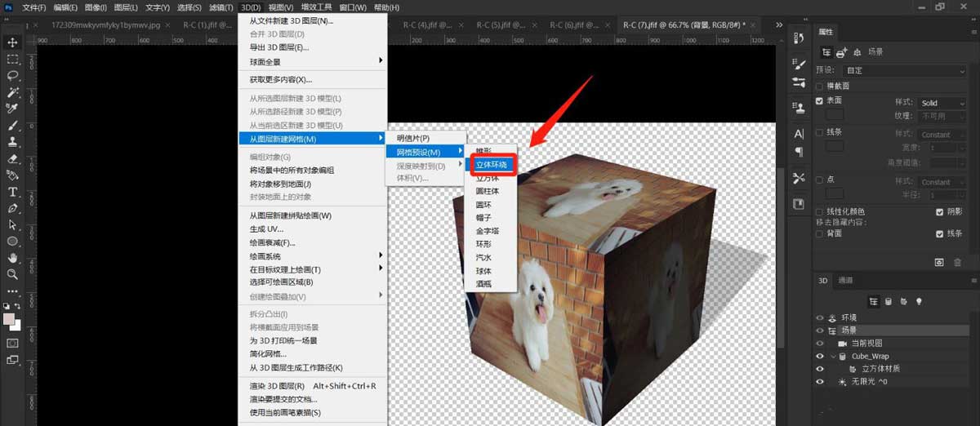Viewport: 980px width, 426px height.
Task: Filter 3D panel by lights icon
Action: tap(919, 301)
